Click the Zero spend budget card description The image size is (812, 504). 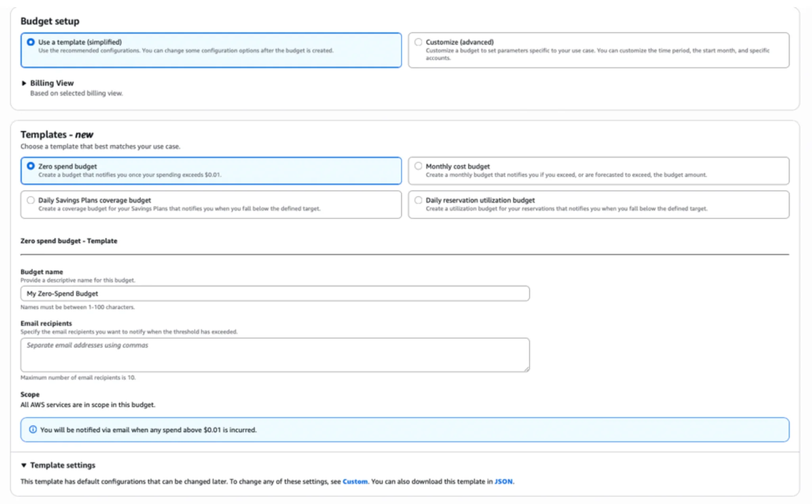click(129, 175)
